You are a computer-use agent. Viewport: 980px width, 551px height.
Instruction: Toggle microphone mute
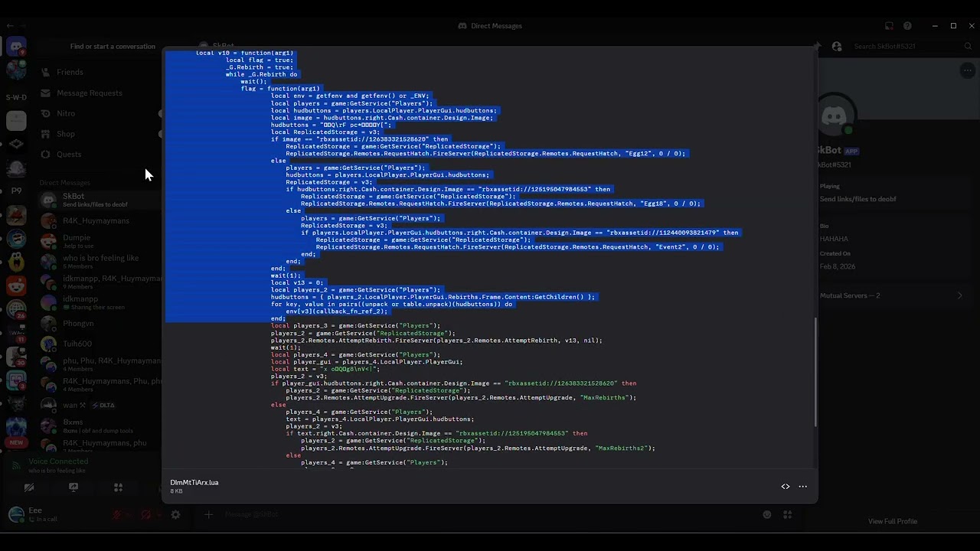click(117, 515)
